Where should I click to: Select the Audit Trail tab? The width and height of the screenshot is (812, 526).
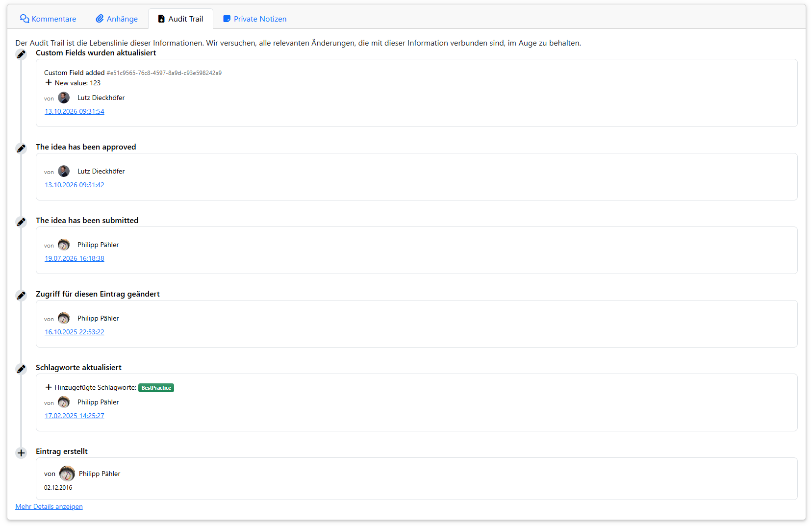pos(180,19)
